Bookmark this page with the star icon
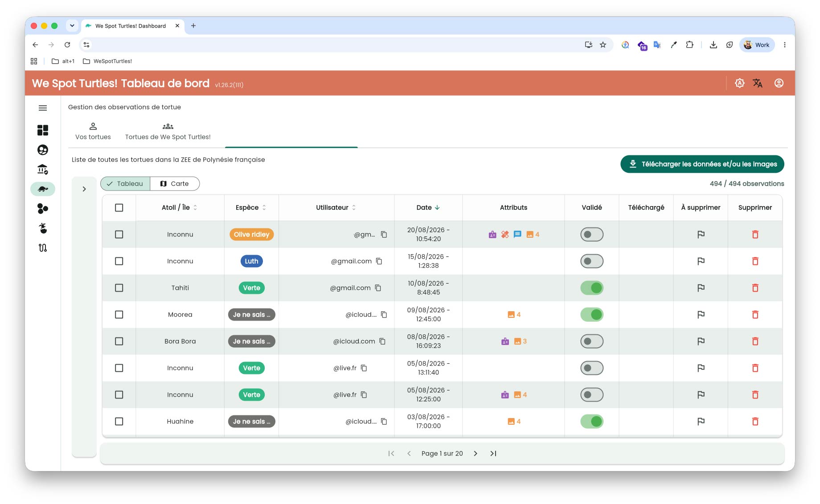This screenshot has width=820, height=504. pyautogui.click(x=603, y=45)
